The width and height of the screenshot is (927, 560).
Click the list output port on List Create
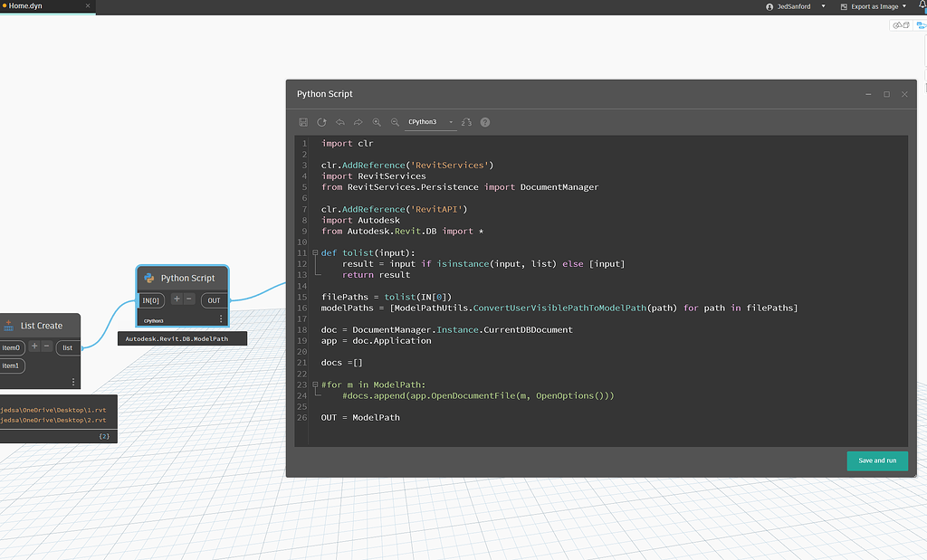[x=68, y=346]
